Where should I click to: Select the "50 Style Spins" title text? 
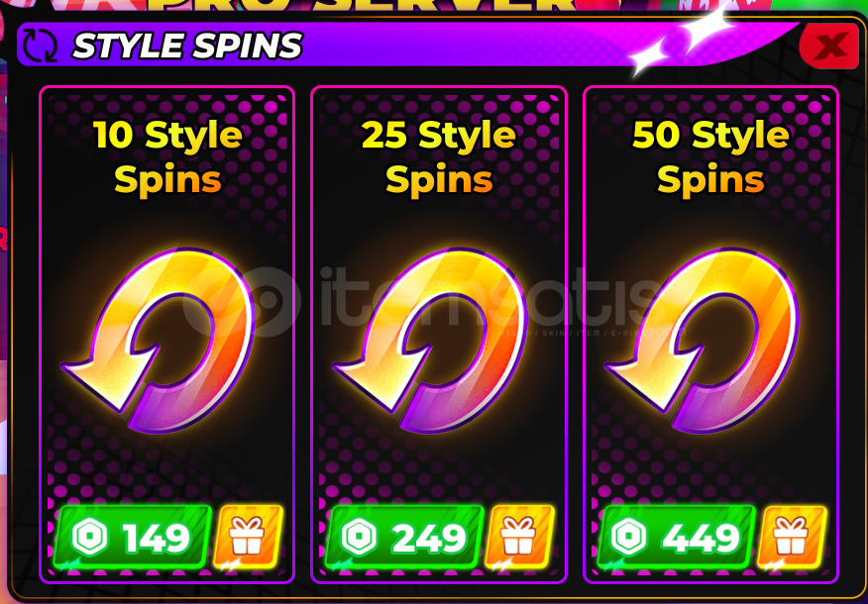pyautogui.click(x=710, y=157)
